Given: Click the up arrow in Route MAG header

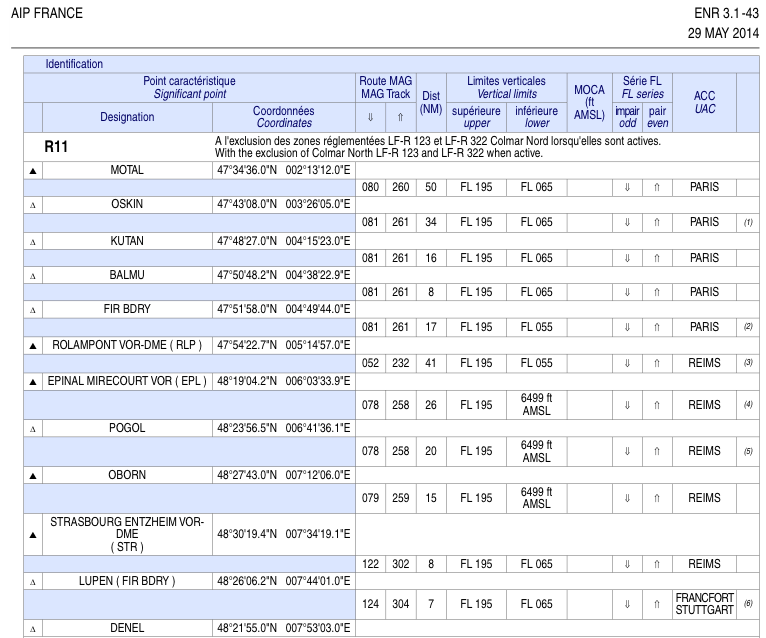Looking at the screenshot, I should pos(400,117).
